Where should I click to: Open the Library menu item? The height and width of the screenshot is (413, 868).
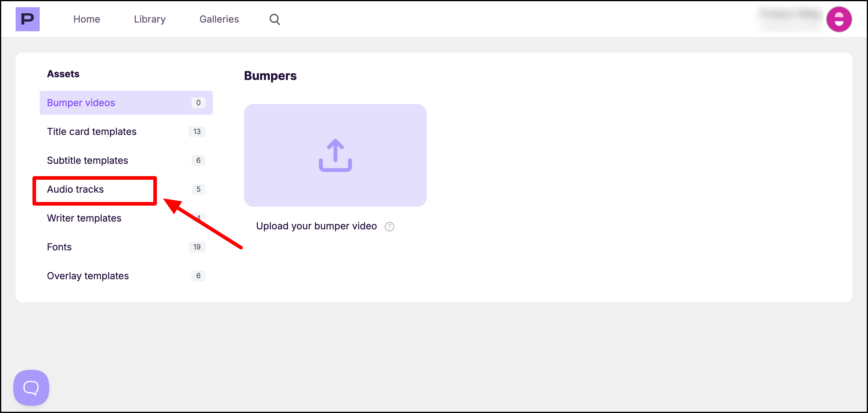[x=150, y=19]
